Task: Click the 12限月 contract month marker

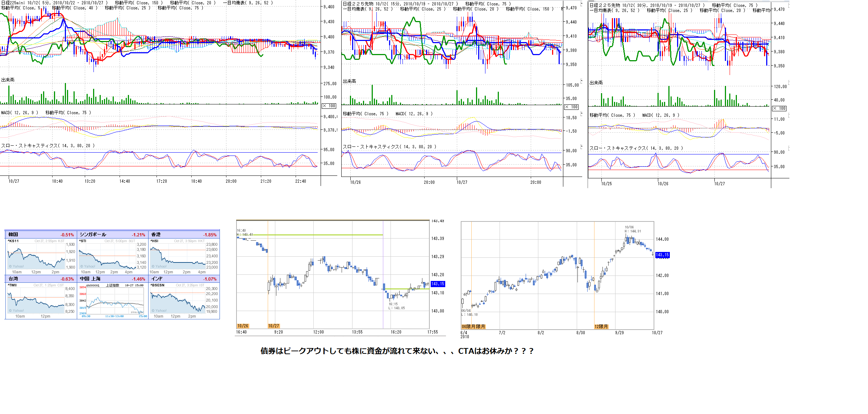Action: click(601, 327)
